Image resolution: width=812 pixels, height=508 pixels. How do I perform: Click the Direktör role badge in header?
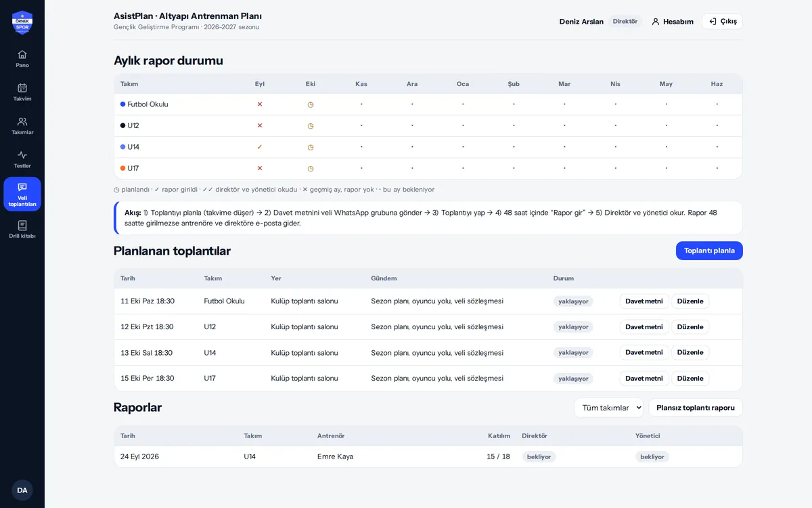click(x=625, y=22)
